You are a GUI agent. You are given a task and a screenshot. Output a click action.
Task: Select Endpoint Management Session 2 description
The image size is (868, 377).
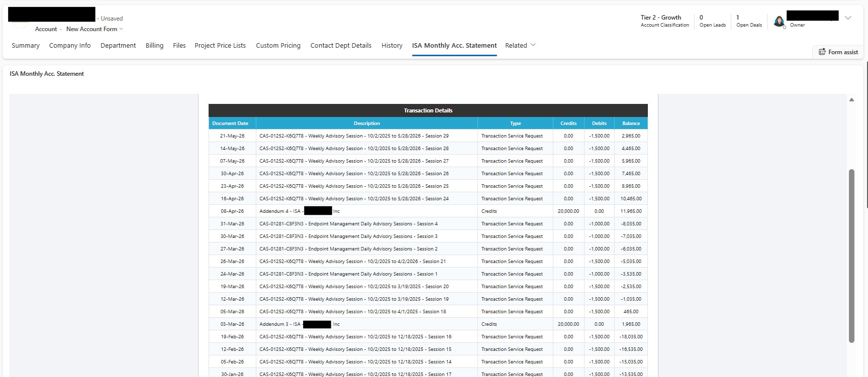point(367,248)
